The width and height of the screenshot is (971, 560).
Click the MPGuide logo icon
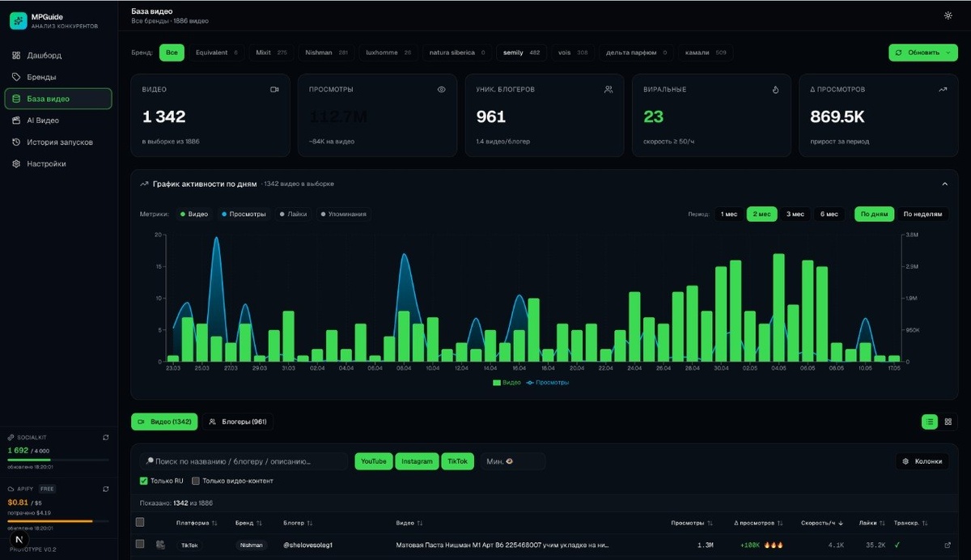pos(18,21)
